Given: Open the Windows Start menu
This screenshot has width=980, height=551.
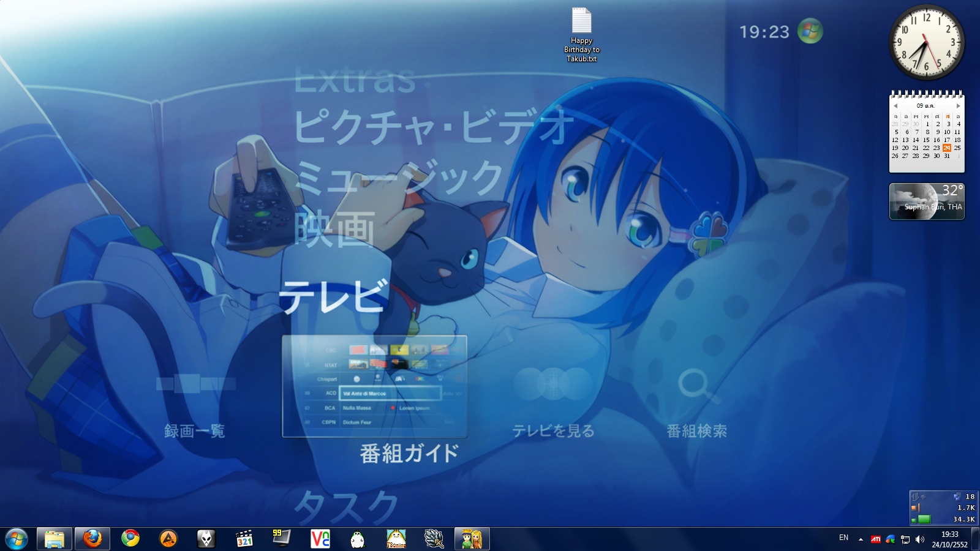Looking at the screenshot, I should [17, 539].
